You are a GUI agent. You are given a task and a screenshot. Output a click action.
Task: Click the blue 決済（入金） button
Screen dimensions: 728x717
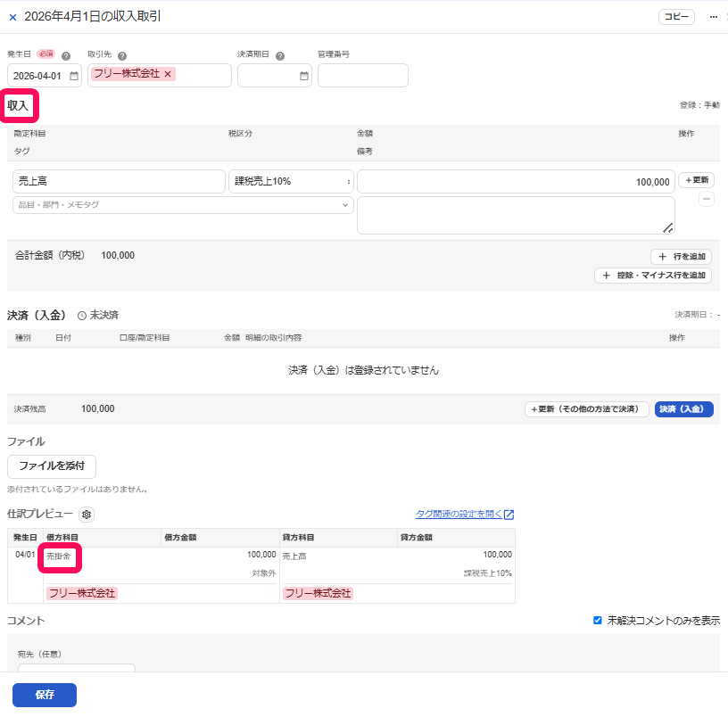click(x=683, y=408)
